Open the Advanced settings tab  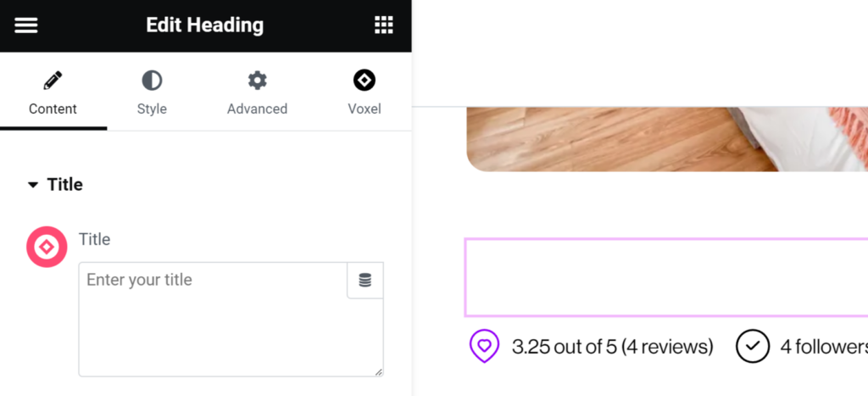click(257, 93)
